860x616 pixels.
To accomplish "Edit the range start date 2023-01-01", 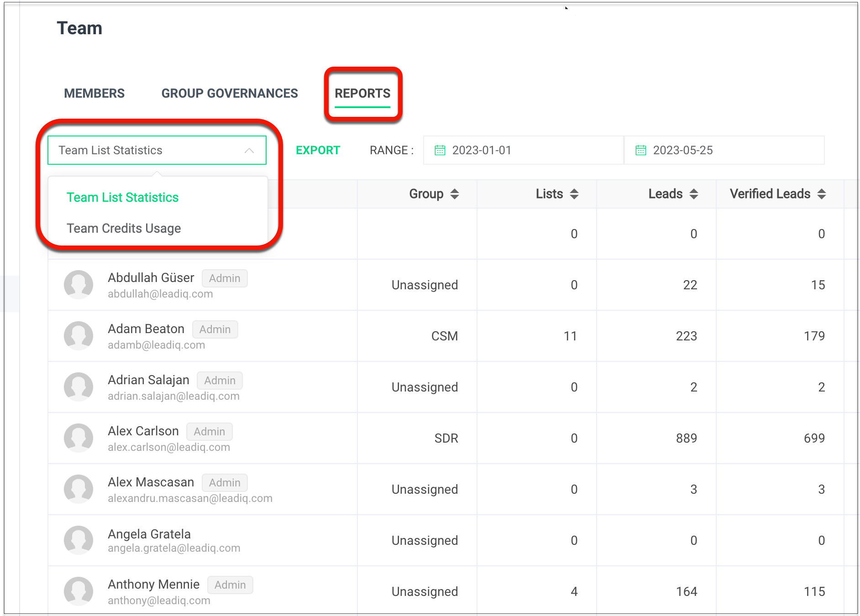I will coord(482,150).
